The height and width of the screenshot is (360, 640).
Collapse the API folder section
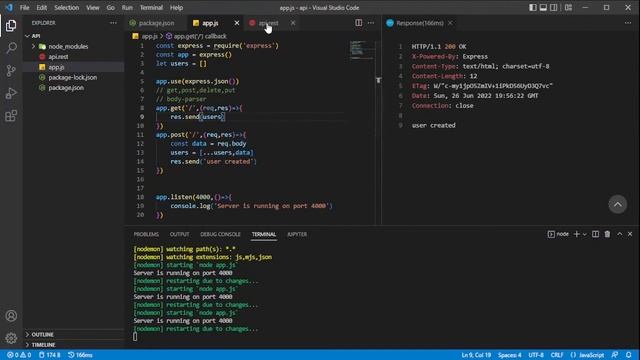tap(73, 36)
